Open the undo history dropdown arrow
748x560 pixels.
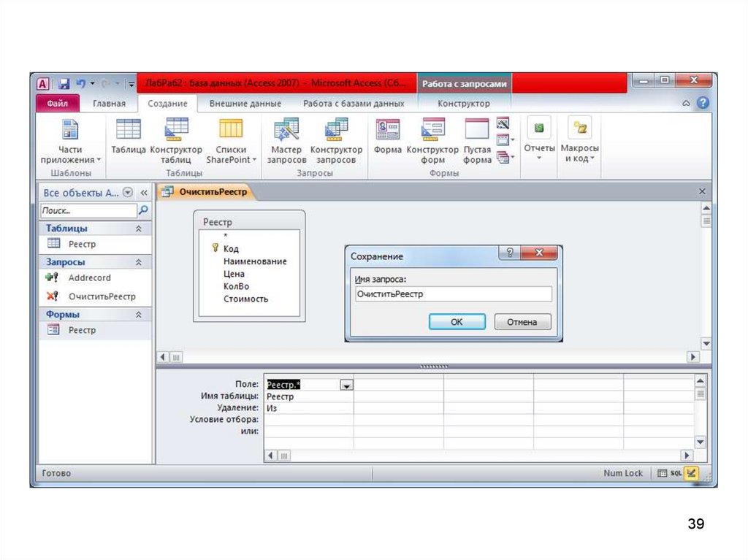(93, 83)
